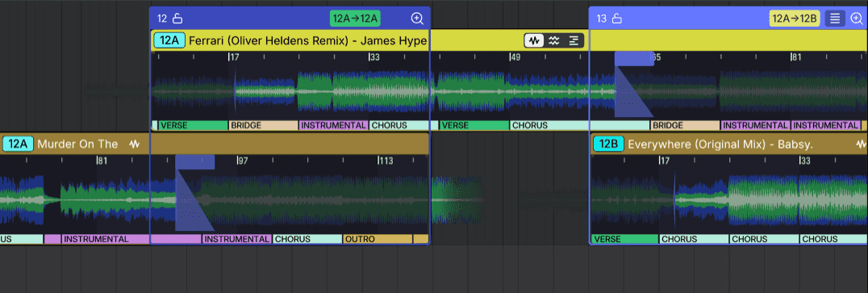Click the waveform icon on Murder On The track
This screenshot has height=293, width=868.
(x=134, y=144)
